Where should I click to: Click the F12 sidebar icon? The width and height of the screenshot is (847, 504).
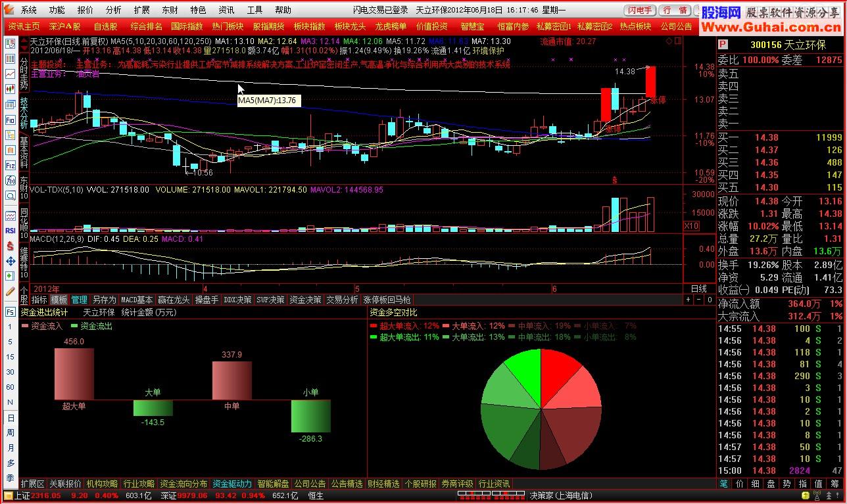pos(11,165)
